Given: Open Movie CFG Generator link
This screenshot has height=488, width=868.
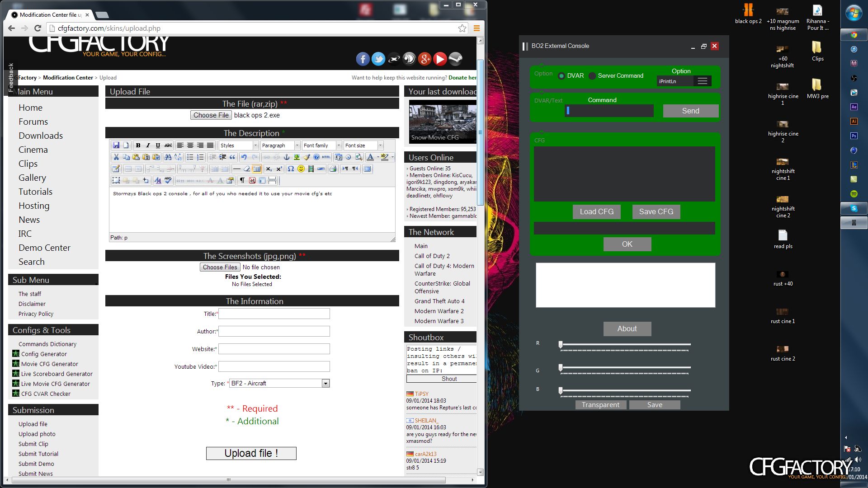Looking at the screenshot, I should tap(49, 364).
